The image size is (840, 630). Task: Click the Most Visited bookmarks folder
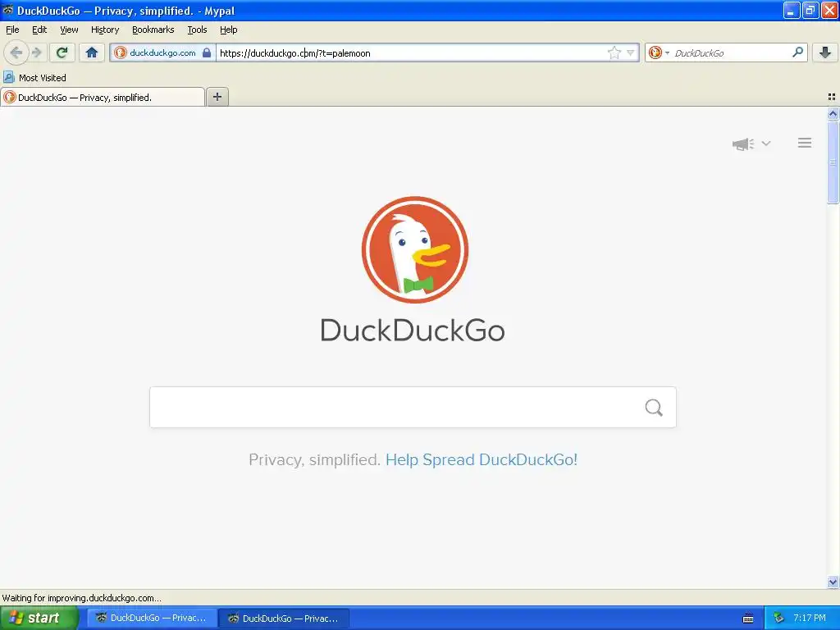(x=35, y=78)
